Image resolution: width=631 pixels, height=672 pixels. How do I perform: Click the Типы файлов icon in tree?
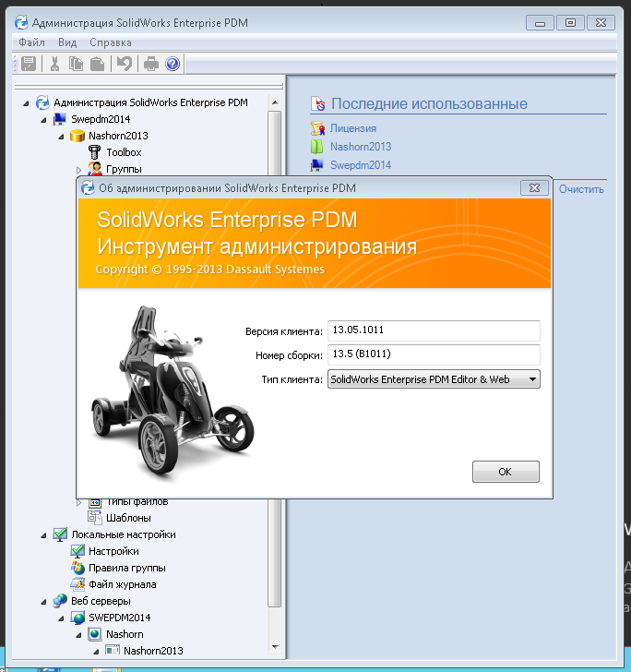pos(95,502)
